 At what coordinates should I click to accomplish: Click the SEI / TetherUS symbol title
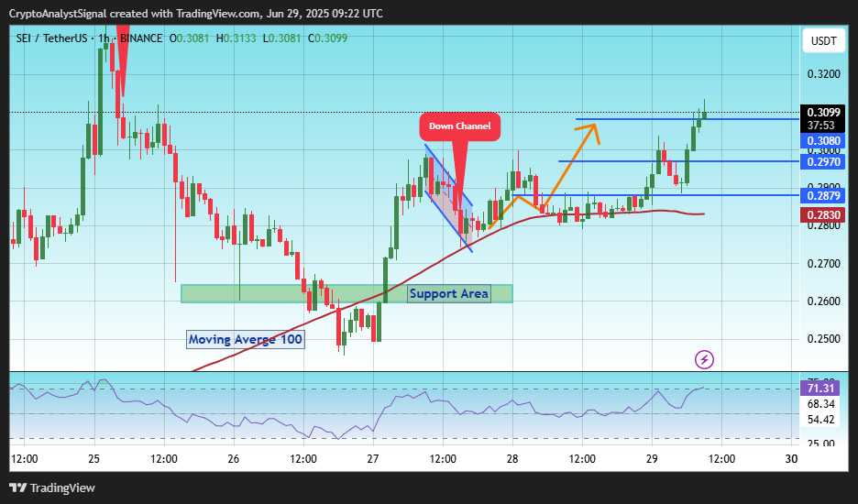point(51,38)
